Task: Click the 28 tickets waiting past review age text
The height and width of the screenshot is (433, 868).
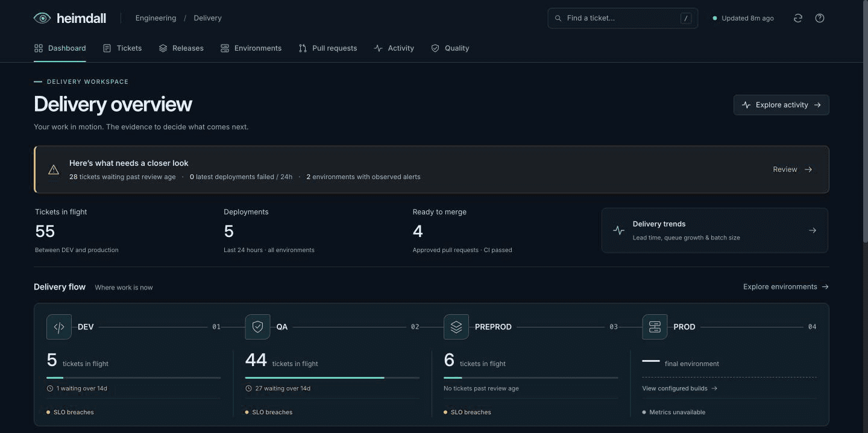Action: 122,177
